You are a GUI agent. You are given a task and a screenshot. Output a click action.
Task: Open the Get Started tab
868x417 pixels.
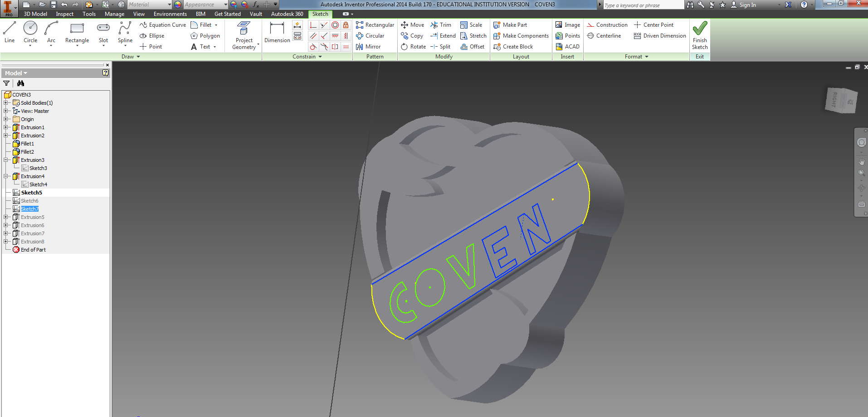pyautogui.click(x=228, y=14)
